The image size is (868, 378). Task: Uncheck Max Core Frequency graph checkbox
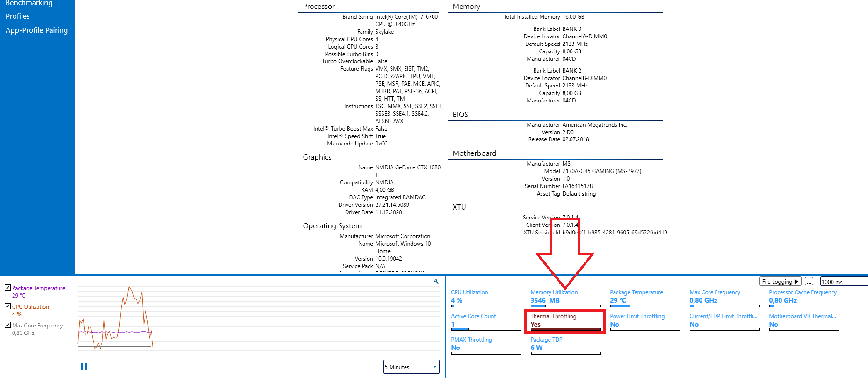(7, 325)
